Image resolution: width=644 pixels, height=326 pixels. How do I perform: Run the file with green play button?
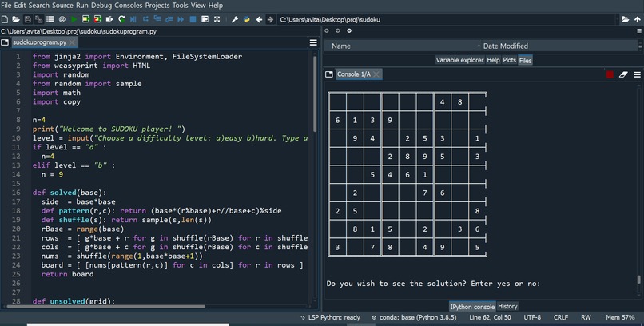[x=74, y=19]
